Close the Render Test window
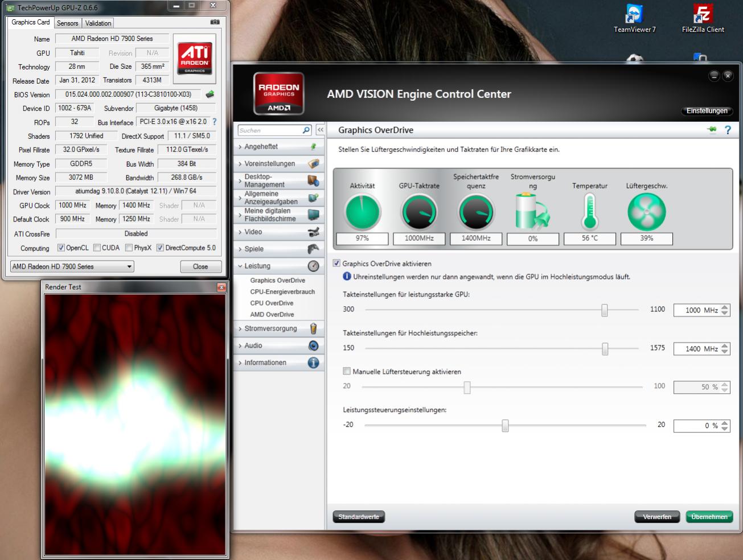Screen dimensions: 743x560 pos(221,287)
